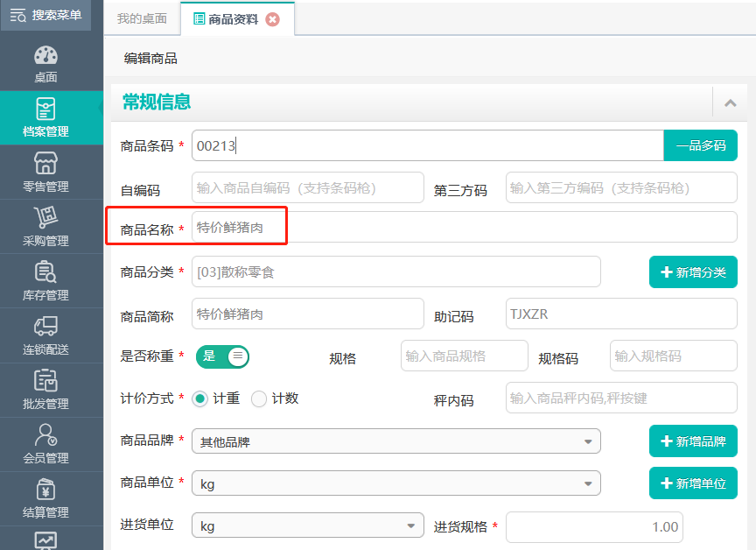Click the 新增分类 button
The image size is (756, 550).
click(693, 272)
